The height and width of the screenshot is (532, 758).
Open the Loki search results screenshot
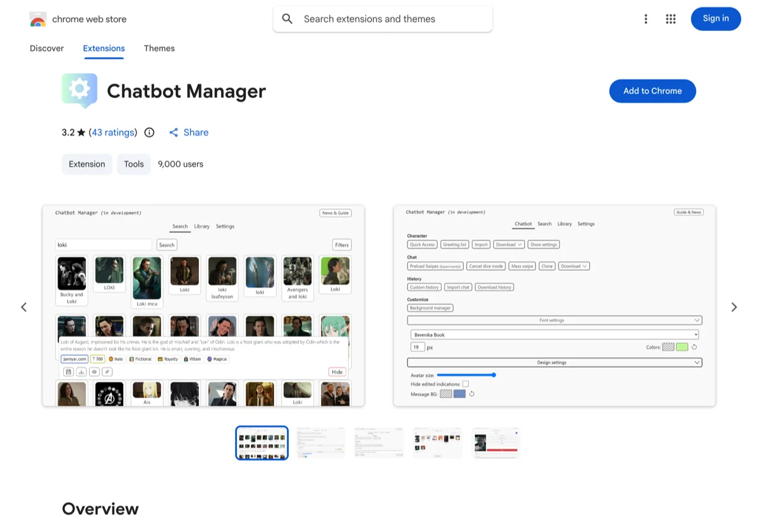tap(203, 305)
